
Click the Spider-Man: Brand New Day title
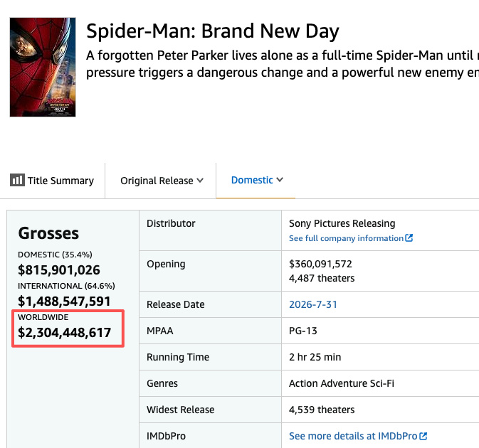coord(213,31)
